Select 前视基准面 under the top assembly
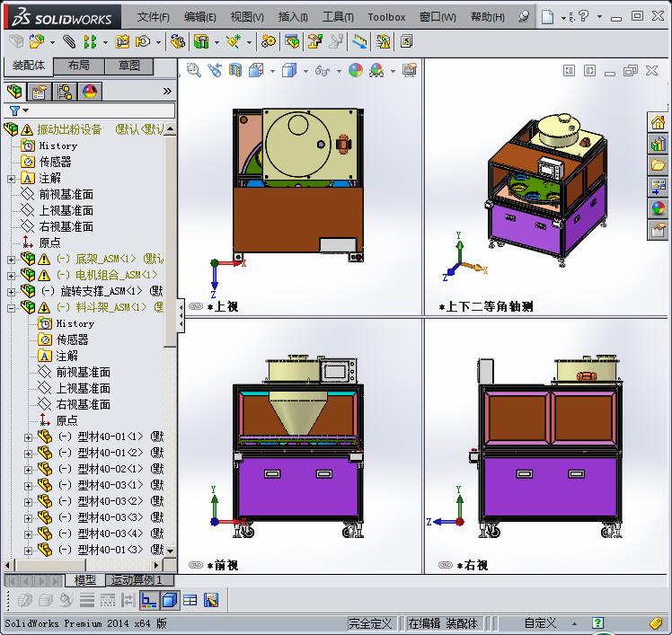672x635 pixels. [66, 195]
